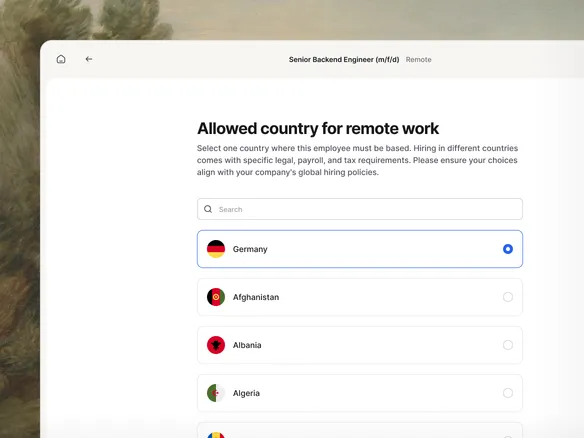Click the Algeria flag icon
Viewport: 584px width, 438px height.
click(x=216, y=393)
